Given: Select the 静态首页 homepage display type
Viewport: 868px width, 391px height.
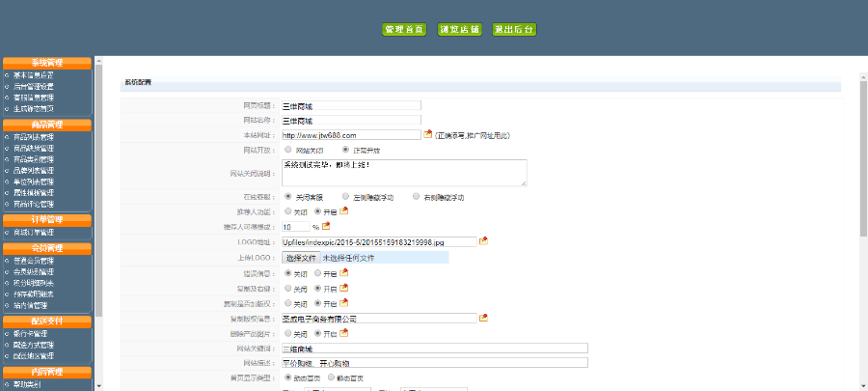Looking at the screenshot, I should pyautogui.click(x=331, y=377).
